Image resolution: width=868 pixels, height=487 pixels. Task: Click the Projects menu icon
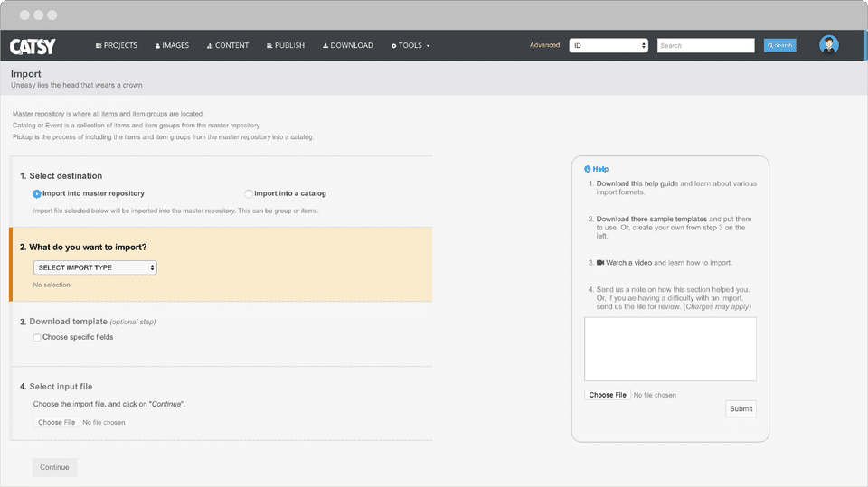coord(99,46)
